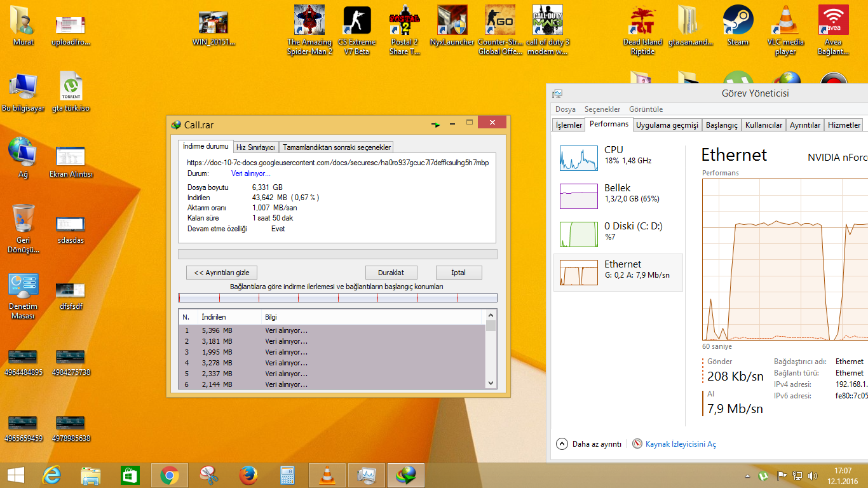Open The Amazing Spider-Man 2 desktop shortcut
868x488 pixels.
(x=309, y=30)
